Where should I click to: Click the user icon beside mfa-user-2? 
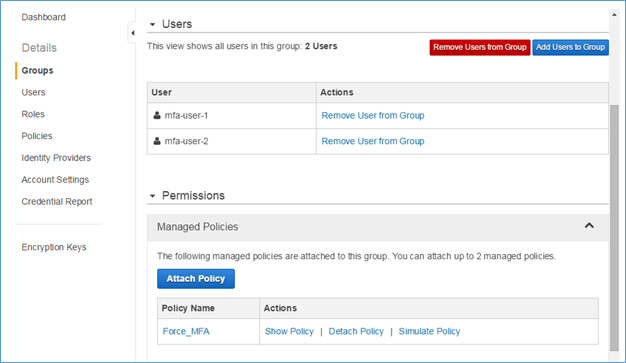(x=157, y=141)
